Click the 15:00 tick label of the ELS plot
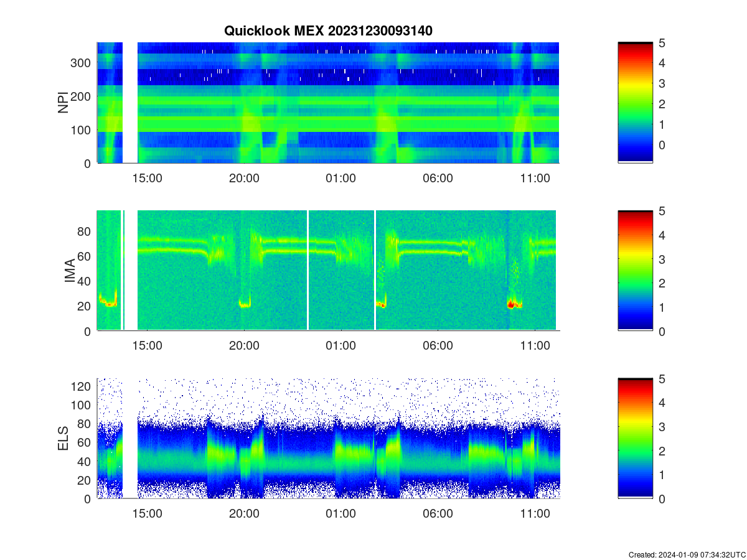The image size is (747, 560). click(x=148, y=513)
